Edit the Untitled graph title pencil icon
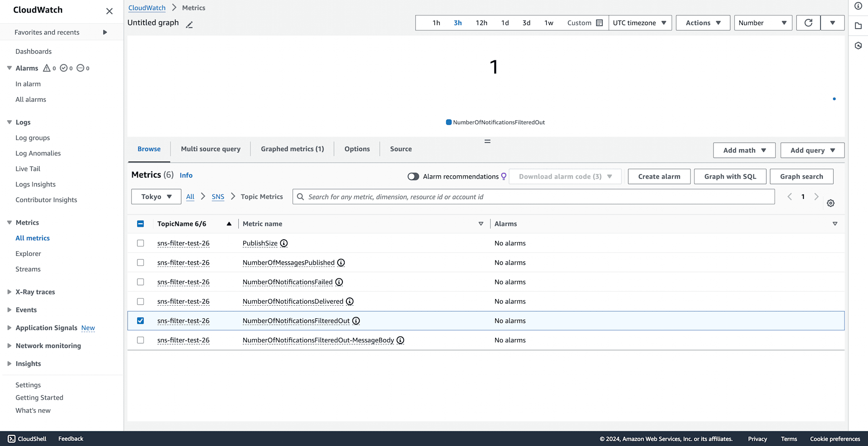This screenshot has height=446, width=868. pos(189,25)
